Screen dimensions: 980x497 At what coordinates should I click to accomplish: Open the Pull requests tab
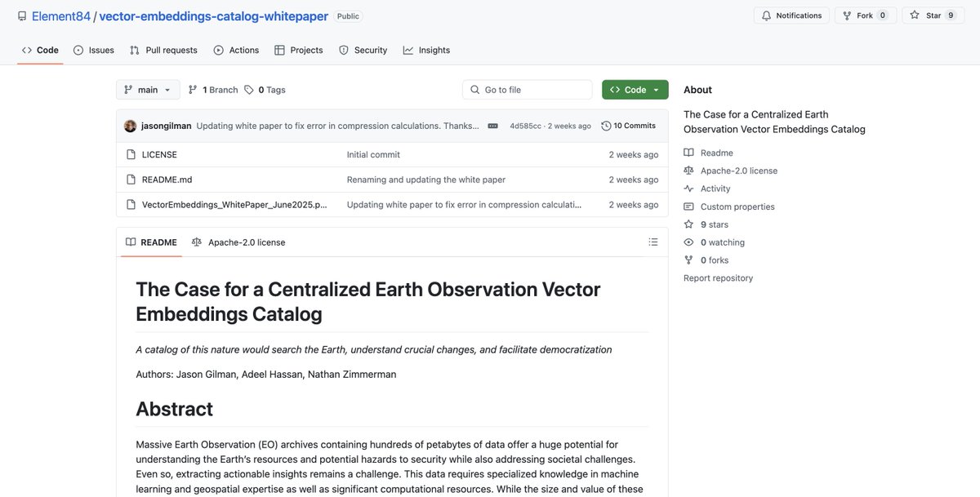[x=163, y=50]
